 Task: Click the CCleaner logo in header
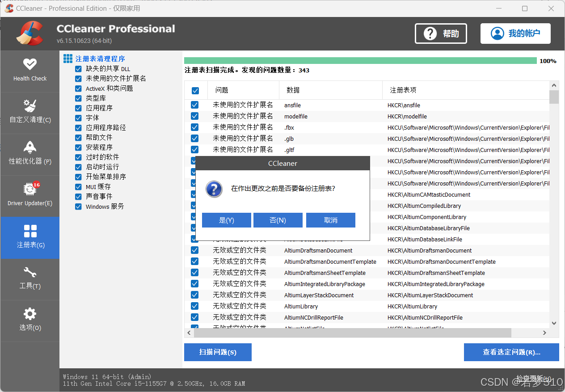click(x=30, y=34)
